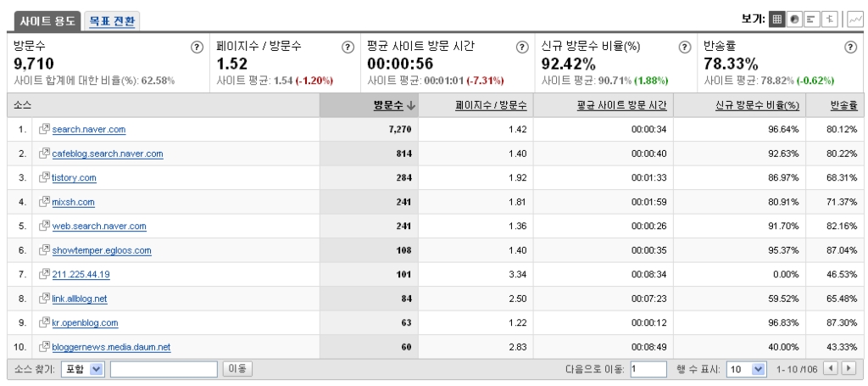Viewport: 868px width, 386px height.
Task: Select the 92.42% new visits summary
Action: click(x=569, y=64)
